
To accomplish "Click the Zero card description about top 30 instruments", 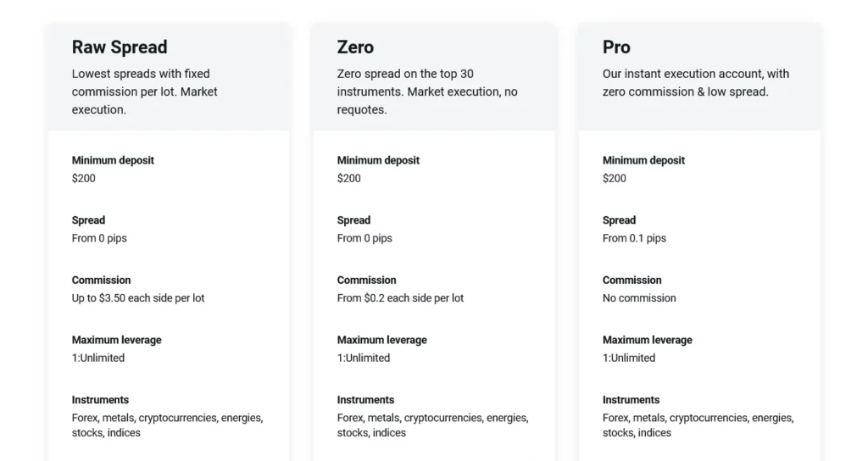I will point(427,92).
